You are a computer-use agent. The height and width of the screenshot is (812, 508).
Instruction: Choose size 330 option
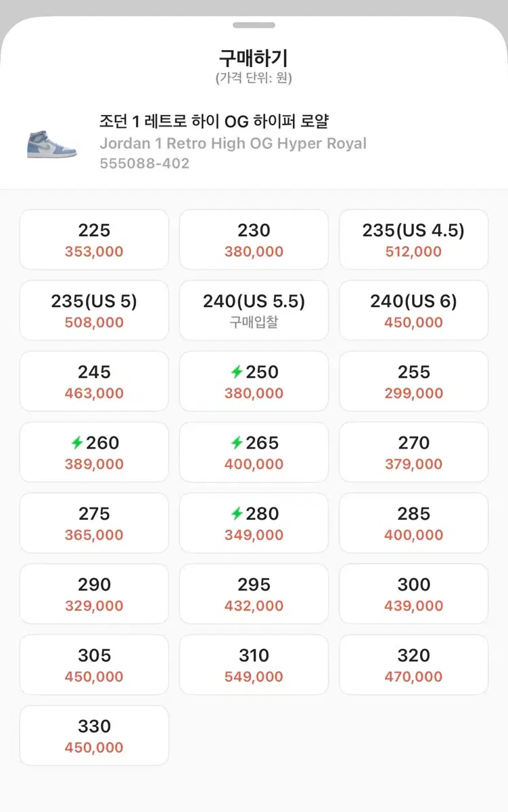(94, 736)
